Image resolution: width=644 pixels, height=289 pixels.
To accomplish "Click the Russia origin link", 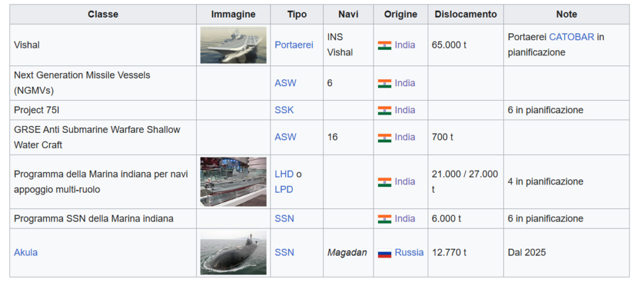I will (409, 252).
